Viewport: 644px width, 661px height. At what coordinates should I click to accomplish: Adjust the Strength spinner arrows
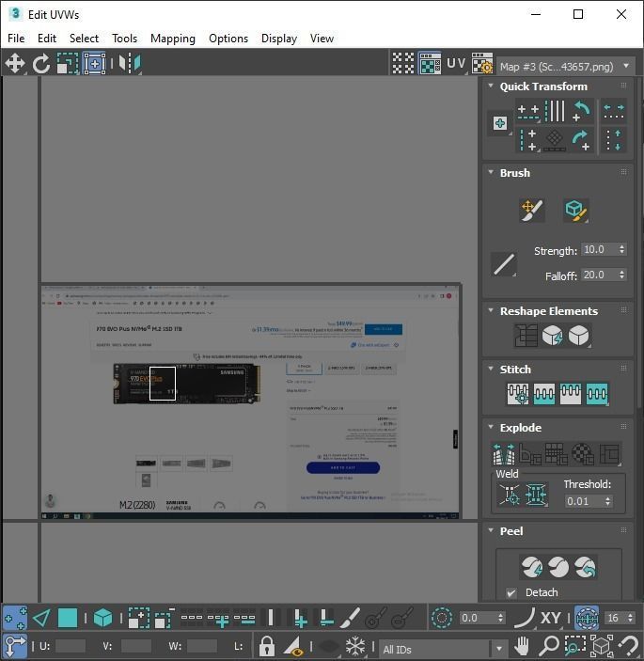(621, 249)
